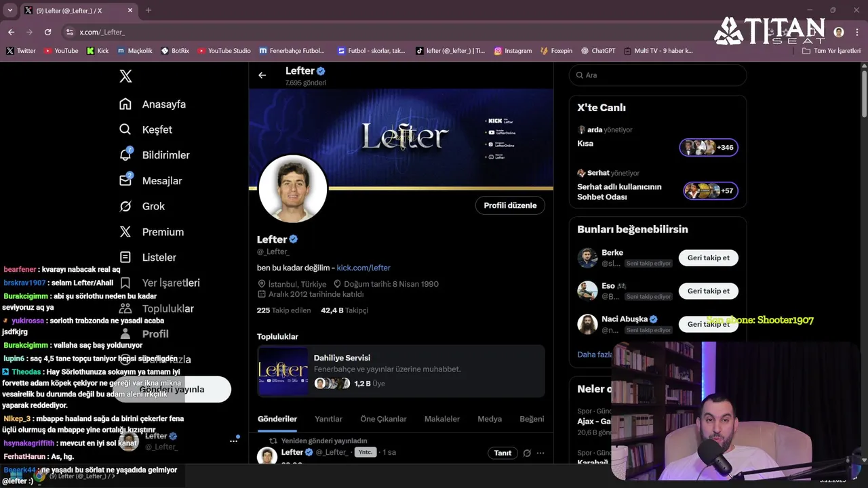Open Berke suggested profile

612,253
